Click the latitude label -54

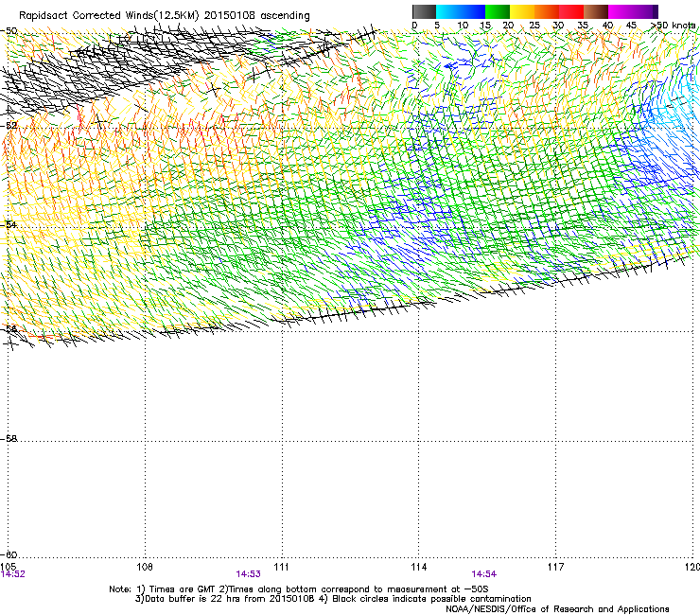(9, 224)
